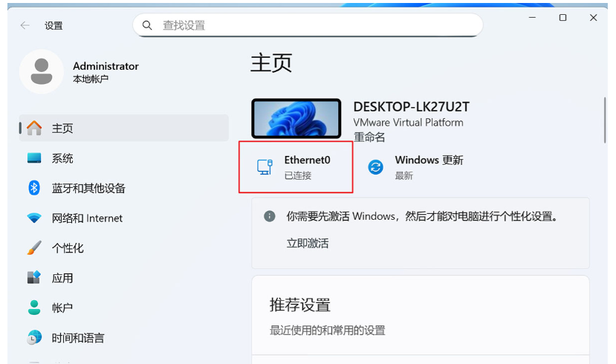Image resolution: width=616 pixels, height=364 pixels.
Task: Click the search magnifier icon
Action: pyautogui.click(x=148, y=25)
